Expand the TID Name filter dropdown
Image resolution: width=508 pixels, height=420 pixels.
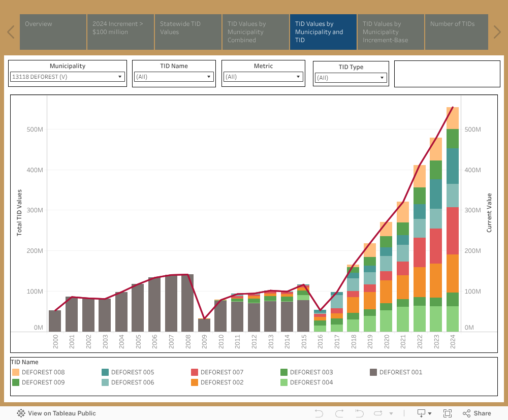pyautogui.click(x=173, y=77)
